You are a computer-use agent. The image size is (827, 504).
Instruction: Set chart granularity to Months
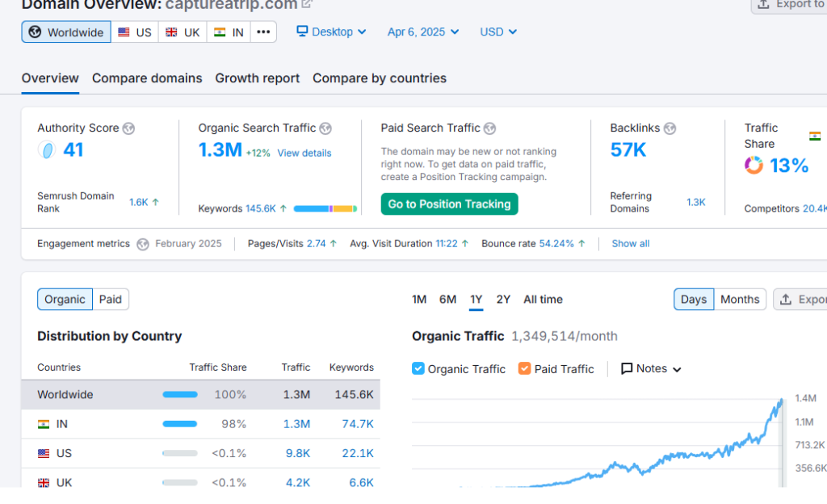coord(740,300)
